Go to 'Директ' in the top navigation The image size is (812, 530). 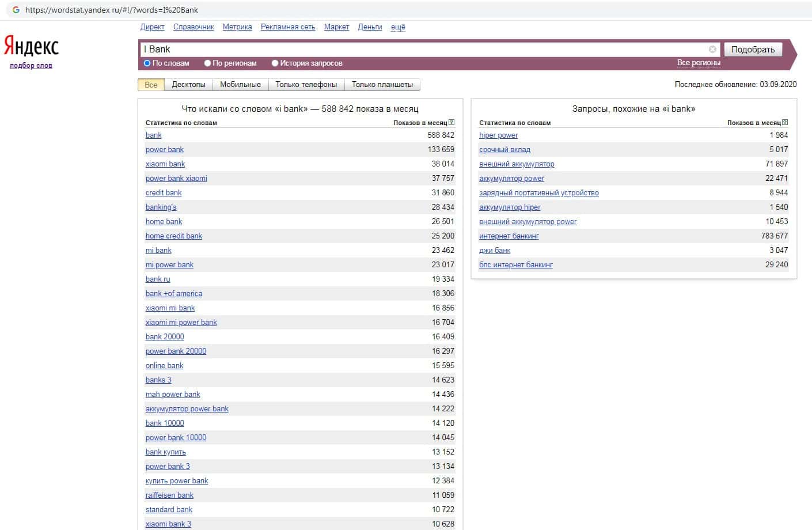[152, 27]
